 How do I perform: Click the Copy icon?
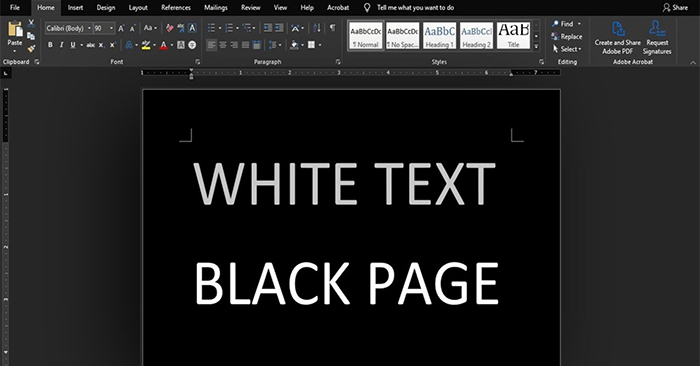coord(31,36)
